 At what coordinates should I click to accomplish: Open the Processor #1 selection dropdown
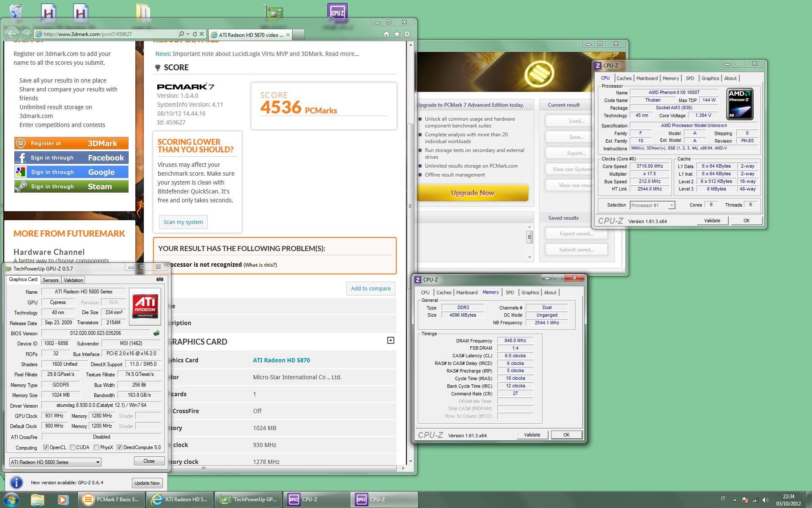(x=652, y=205)
